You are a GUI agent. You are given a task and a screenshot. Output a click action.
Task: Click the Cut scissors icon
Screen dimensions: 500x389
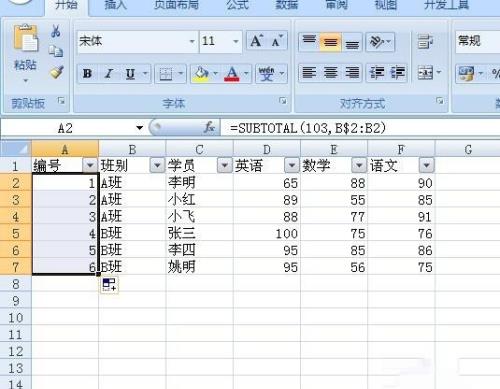pyautogui.click(x=56, y=31)
